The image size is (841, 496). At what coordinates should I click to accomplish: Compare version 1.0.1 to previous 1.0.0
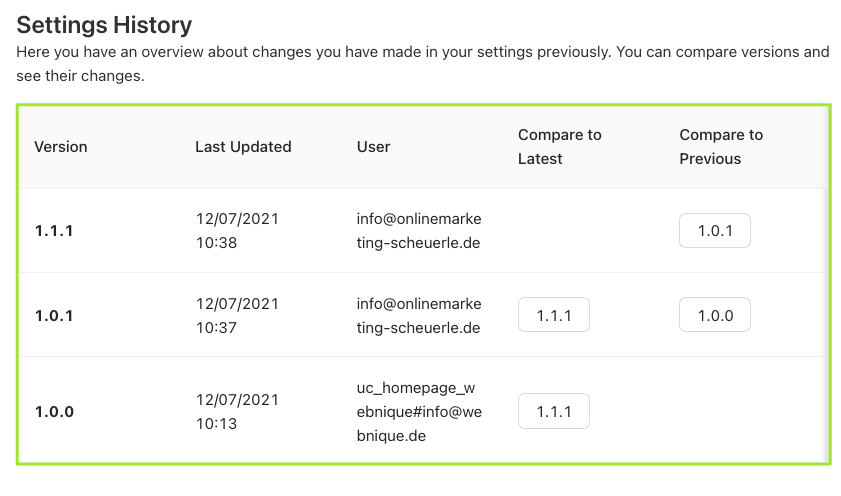click(x=714, y=315)
